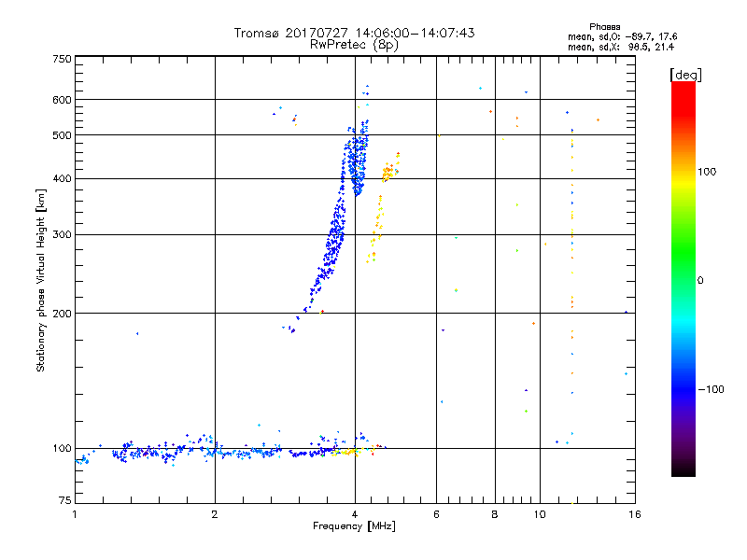Click the "RwPretec (8p)" subtitle
The width and height of the screenshot is (747, 560).
pyautogui.click(x=354, y=45)
